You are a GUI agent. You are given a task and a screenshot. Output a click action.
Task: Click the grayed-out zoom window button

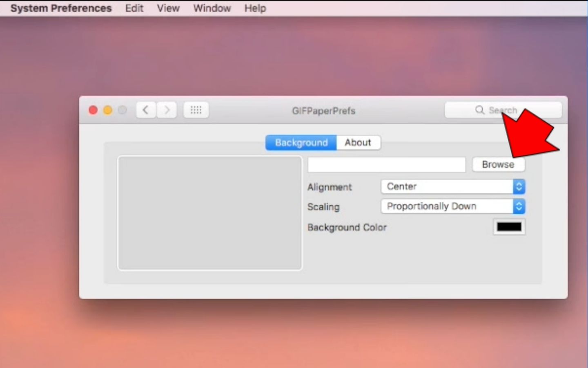click(x=122, y=110)
